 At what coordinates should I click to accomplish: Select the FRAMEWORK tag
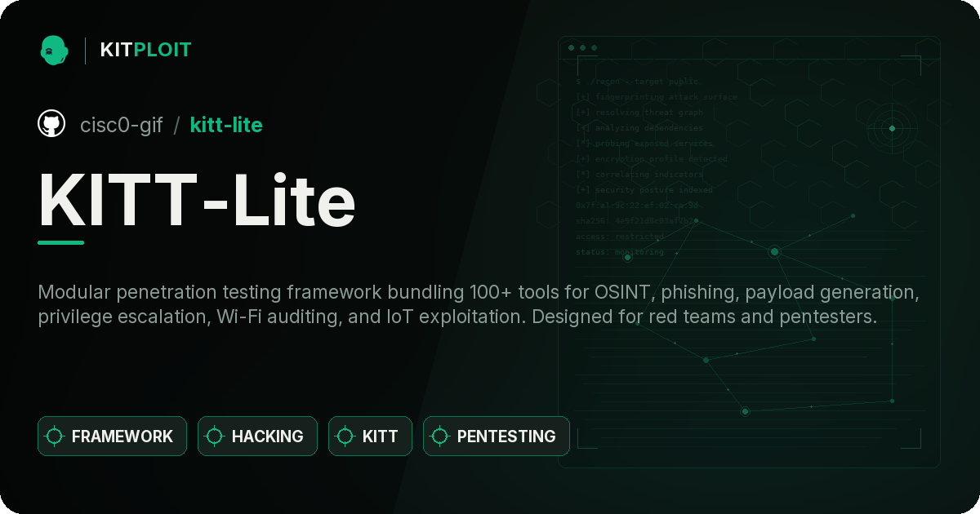(x=112, y=436)
